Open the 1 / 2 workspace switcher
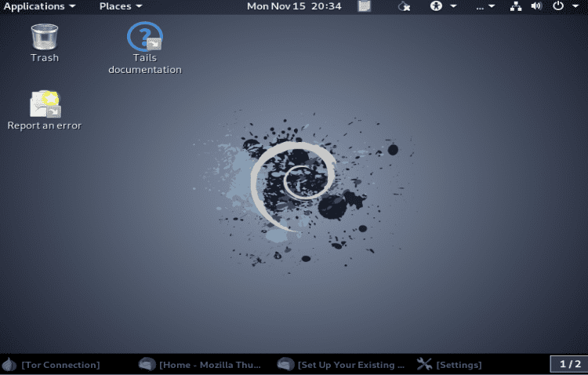The image size is (588, 375). click(570, 364)
